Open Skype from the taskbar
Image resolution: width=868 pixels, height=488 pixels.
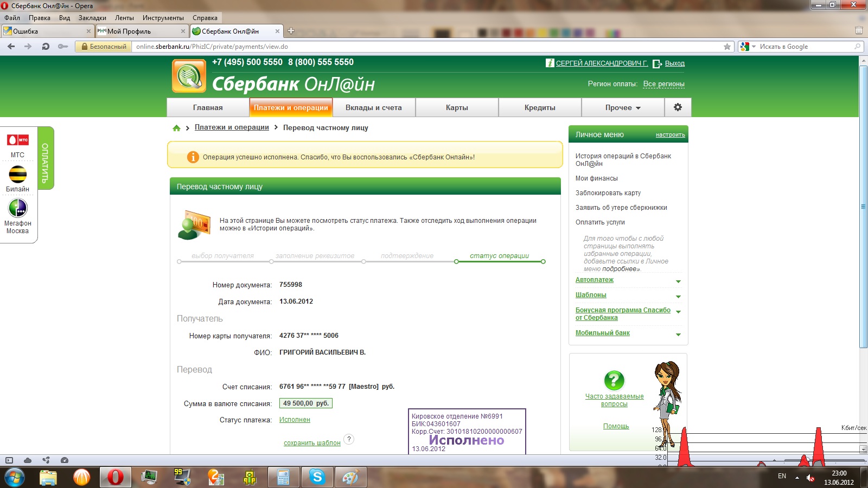(x=317, y=477)
